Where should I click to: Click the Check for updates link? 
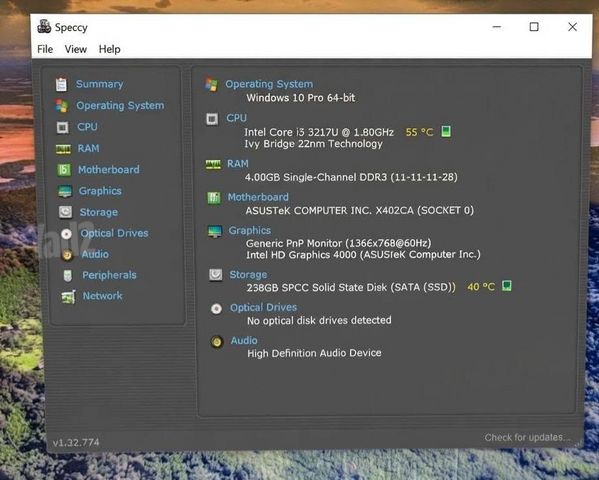[527, 437]
